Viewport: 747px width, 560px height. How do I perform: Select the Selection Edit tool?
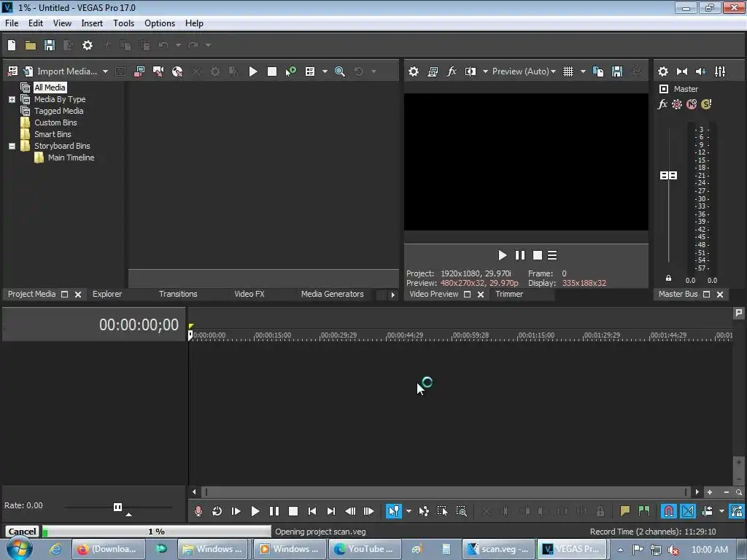(443, 511)
